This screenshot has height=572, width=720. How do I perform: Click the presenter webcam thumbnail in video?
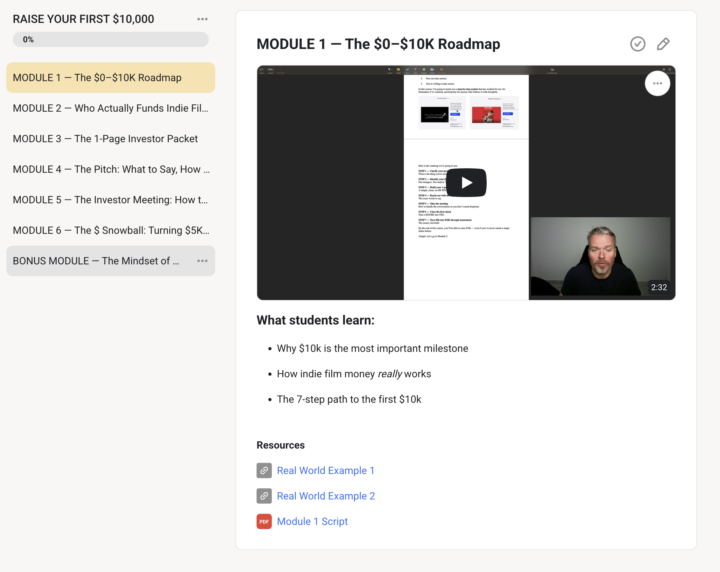click(600, 256)
